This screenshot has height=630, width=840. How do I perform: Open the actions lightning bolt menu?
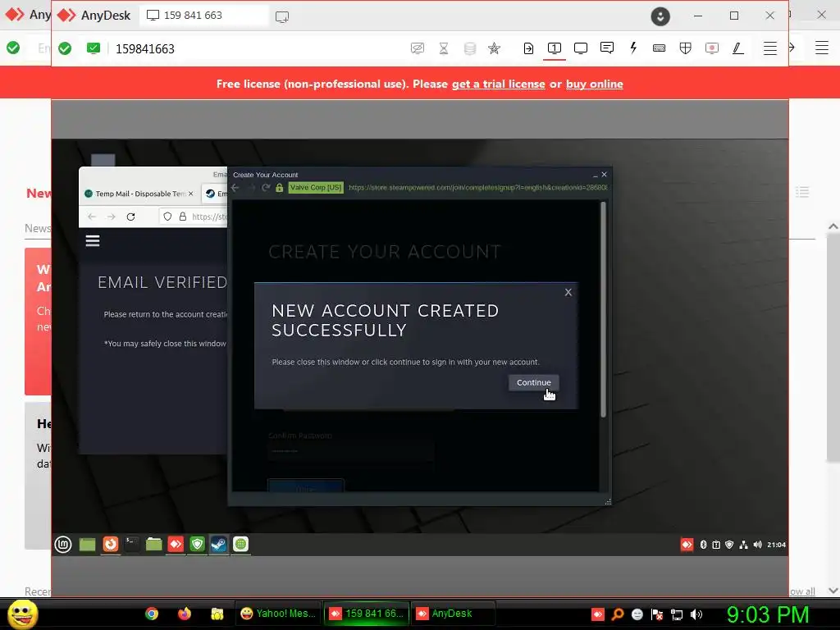pyautogui.click(x=633, y=48)
